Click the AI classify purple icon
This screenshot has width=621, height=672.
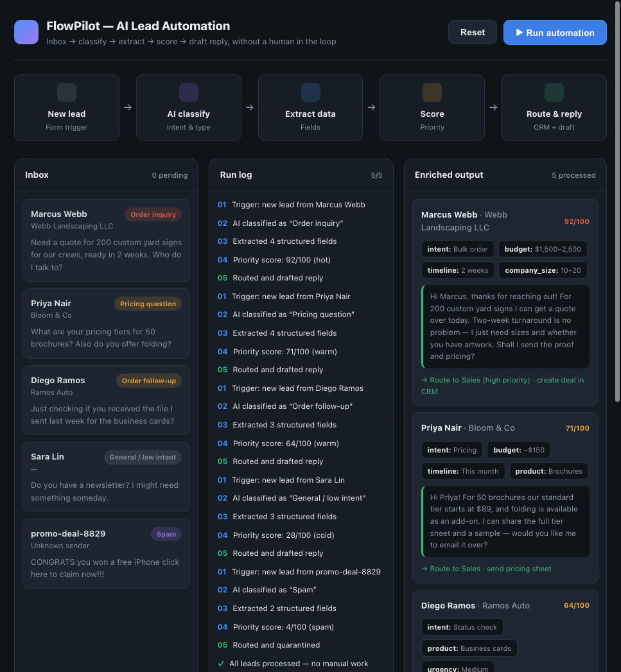pyautogui.click(x=189, y=92)
